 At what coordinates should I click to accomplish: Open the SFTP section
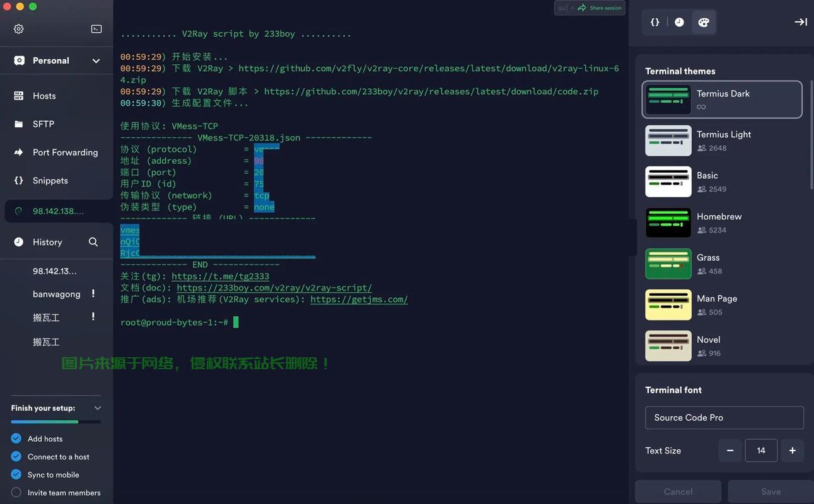[44, 124]
